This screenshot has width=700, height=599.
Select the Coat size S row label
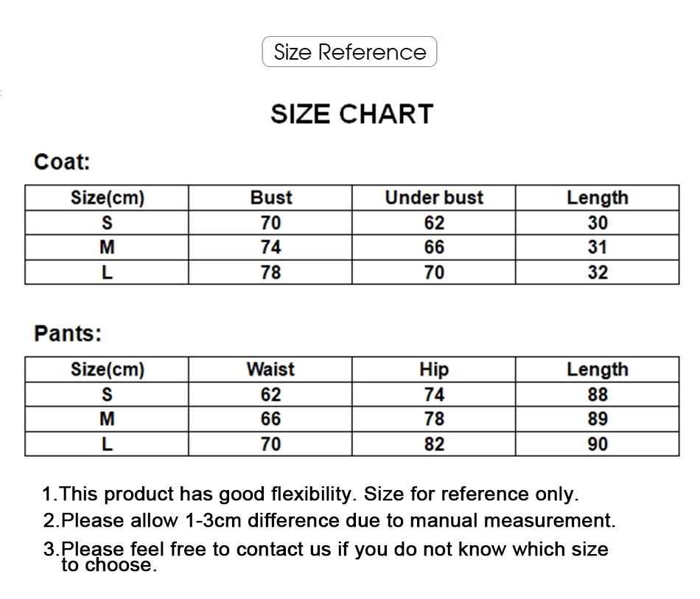click(x=107, y=223)
